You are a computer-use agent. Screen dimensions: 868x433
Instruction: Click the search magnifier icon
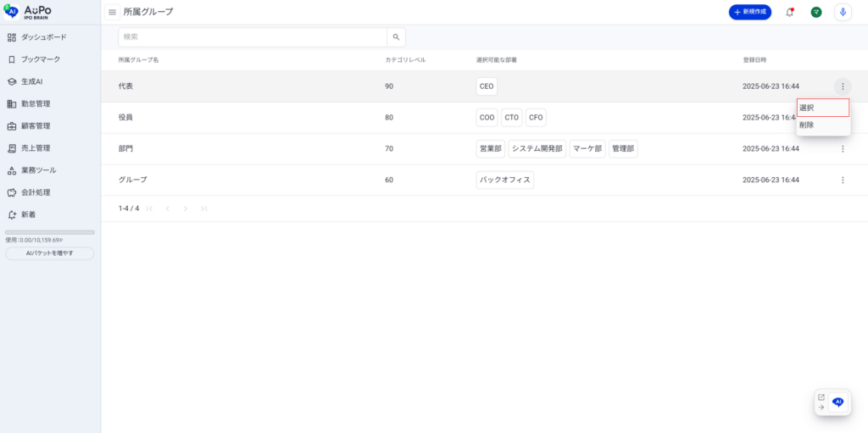point(396,37)
